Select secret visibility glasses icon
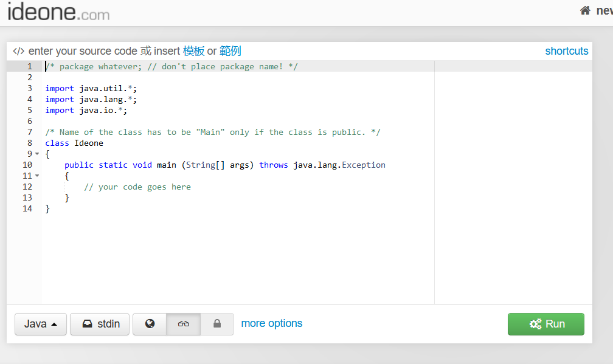Viewport: 613px width, 364px height. (184, 324)
